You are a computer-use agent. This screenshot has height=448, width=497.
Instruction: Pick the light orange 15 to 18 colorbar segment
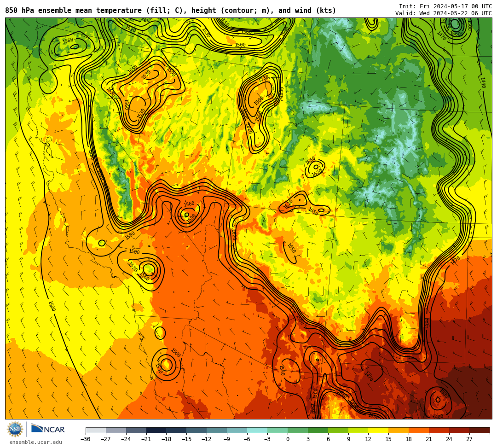pos(399,430)
